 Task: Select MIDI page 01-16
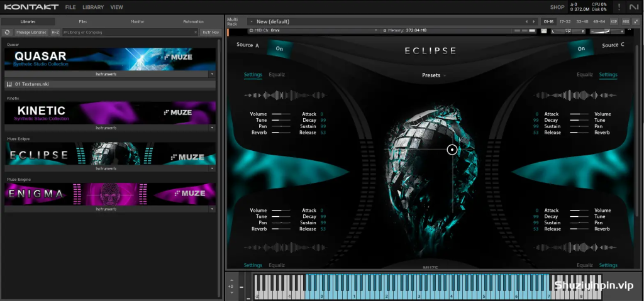[x=548, y=21]
